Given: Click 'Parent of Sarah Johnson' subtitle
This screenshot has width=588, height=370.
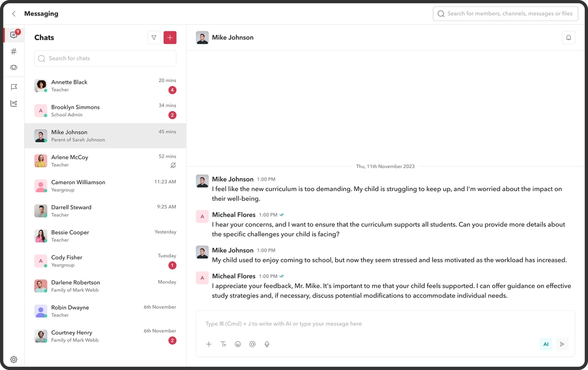Looking at the screenshot, I should [78, 140].
